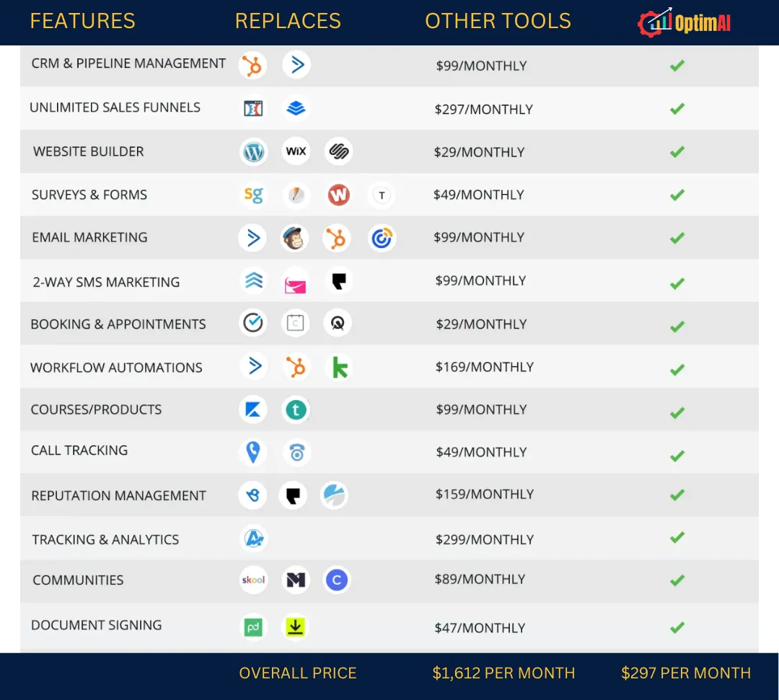Click green checkmark in CRM & Pipeline row
The height and width of the screenshot is (700, 779).
pos(677,66)
